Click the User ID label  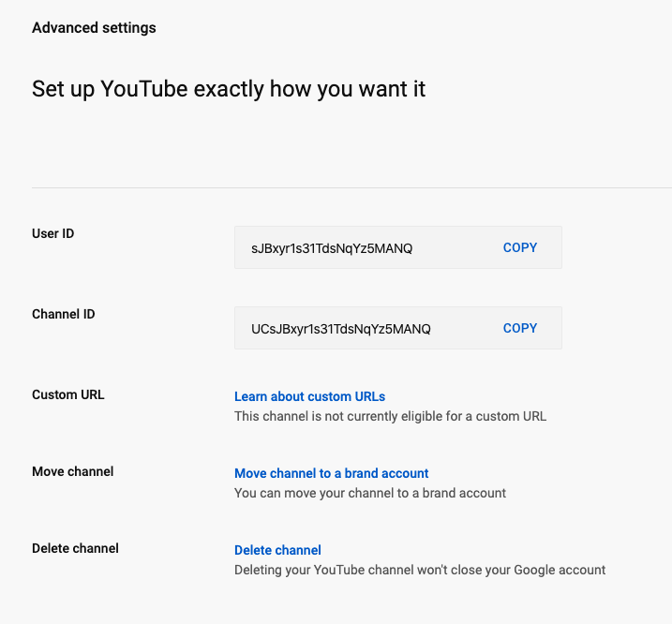tap(53, 233)
